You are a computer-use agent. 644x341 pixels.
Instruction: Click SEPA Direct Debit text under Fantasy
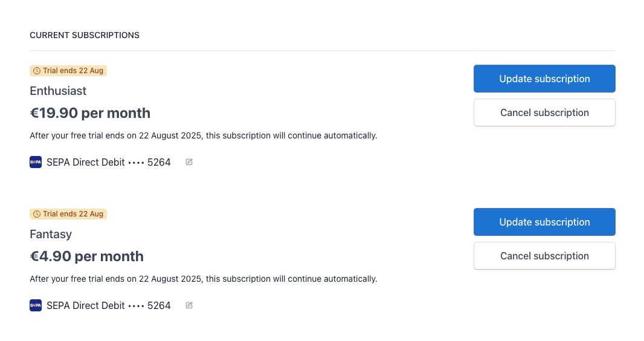86,305
